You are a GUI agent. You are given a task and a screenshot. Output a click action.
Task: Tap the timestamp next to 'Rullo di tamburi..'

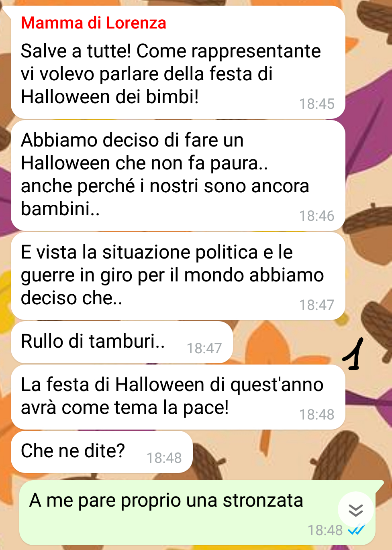pyautogui.click(x=204, y=348)
